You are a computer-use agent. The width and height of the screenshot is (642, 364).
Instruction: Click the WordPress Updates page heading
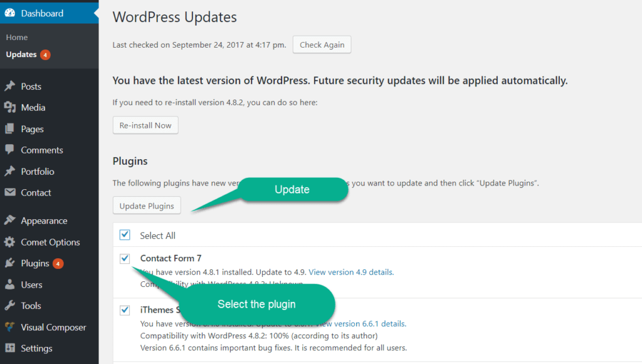tap(175, 17)
